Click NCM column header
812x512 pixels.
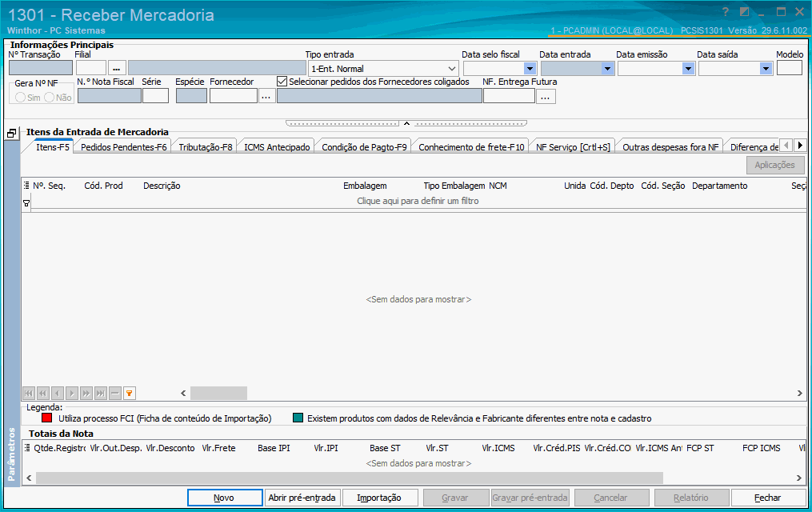498,186
